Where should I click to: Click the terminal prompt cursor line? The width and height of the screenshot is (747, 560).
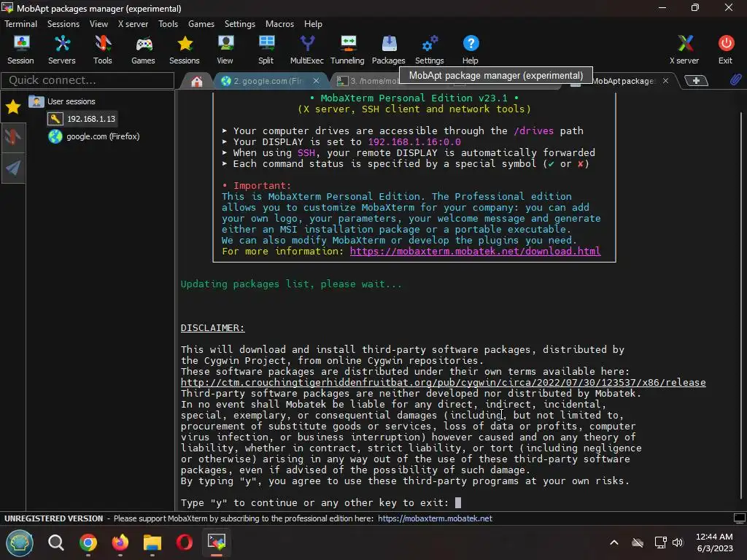pyautogui.click(x=321, y=503)
